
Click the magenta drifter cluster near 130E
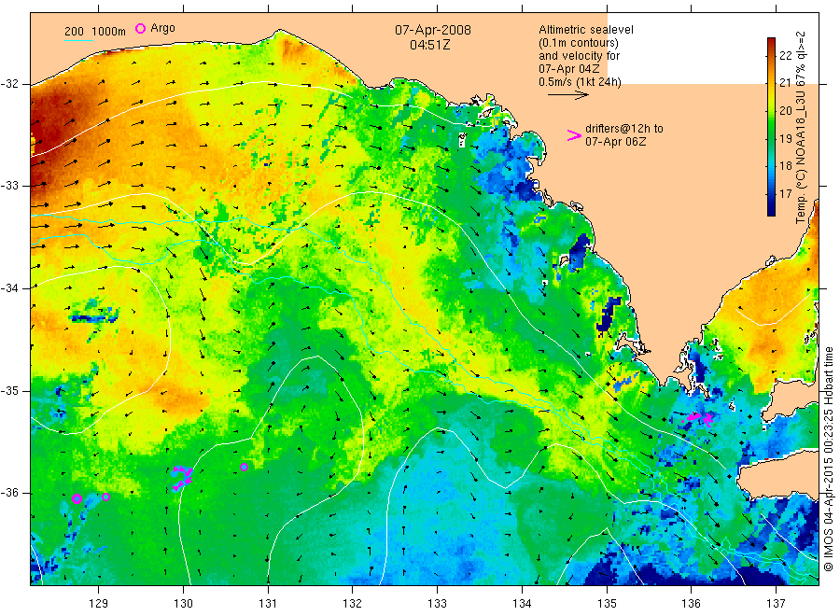pos(182,478)
